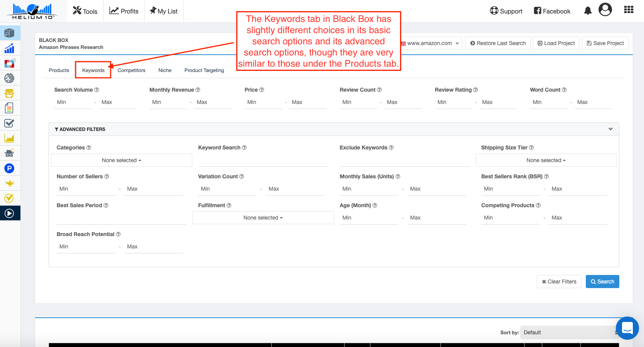
Task: Open the Shipping Size Tier dropdown
Action: (546, 160)
